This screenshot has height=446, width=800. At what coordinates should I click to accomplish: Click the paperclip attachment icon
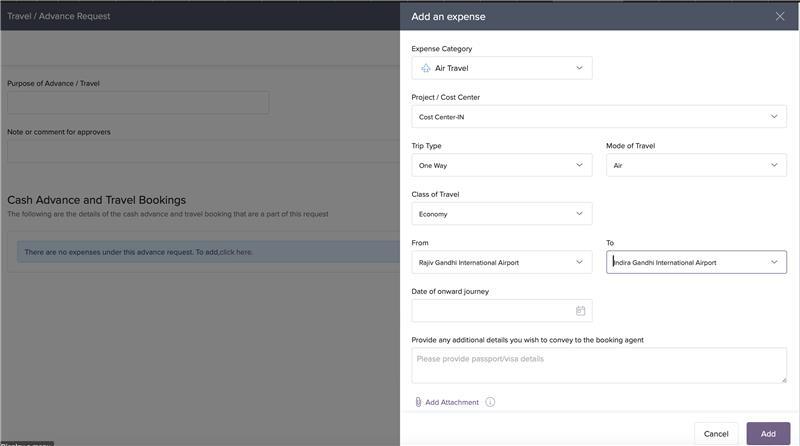pos(418,402)
